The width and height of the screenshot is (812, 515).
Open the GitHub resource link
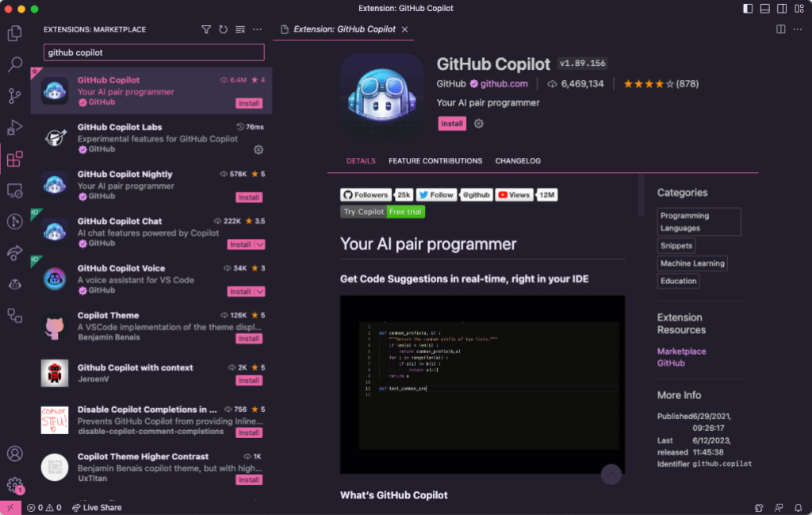(671, 363)
